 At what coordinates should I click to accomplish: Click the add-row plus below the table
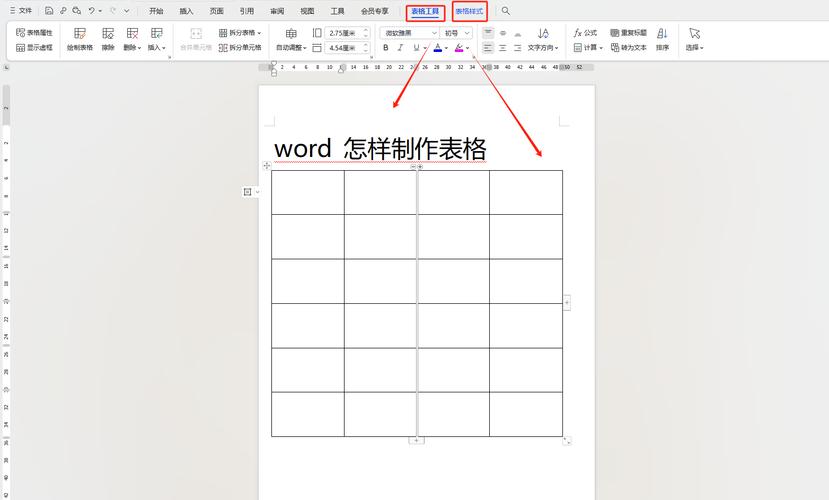click(417, 440)
